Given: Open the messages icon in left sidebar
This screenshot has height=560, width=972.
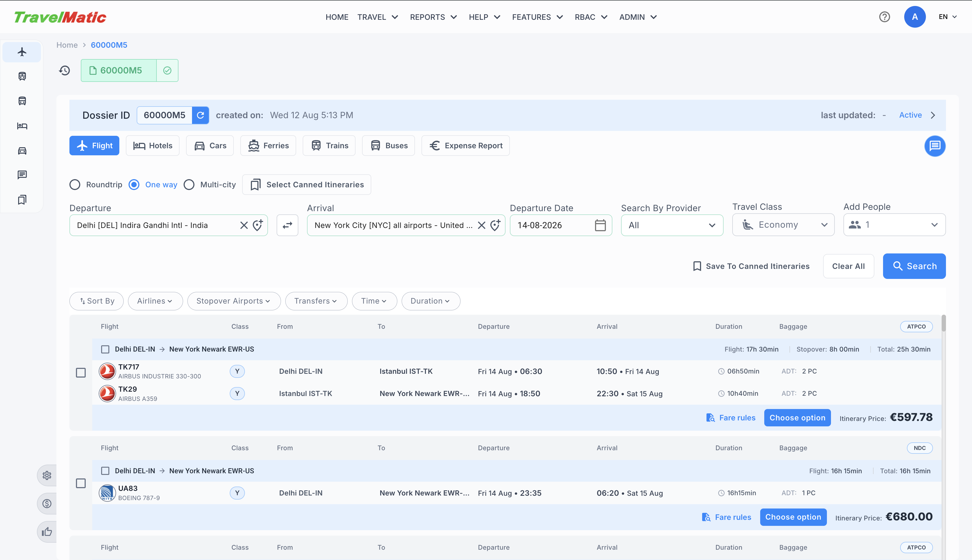Looking at the screenshot, I should [22, 175].
